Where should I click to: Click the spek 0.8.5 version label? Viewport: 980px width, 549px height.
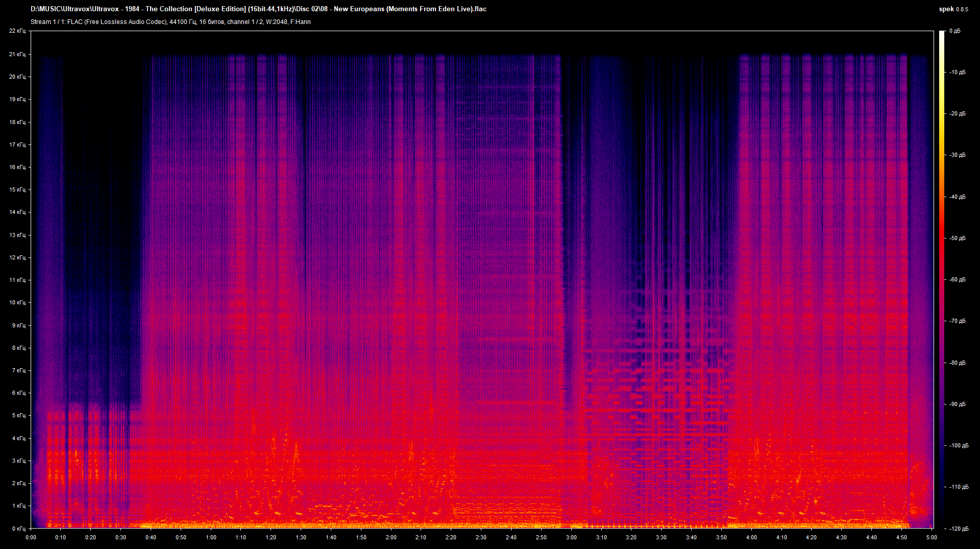(x=954, y=9)
